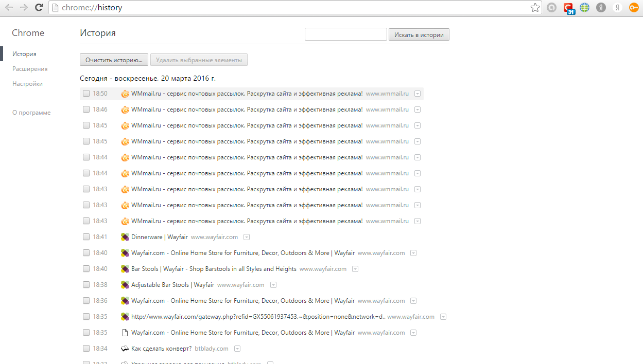This screenshot has height=364, width=643.
Task: Click the Сегодня - воскресенье, 20 марта 2016 г. heading
Action: (x=148, y=79)
